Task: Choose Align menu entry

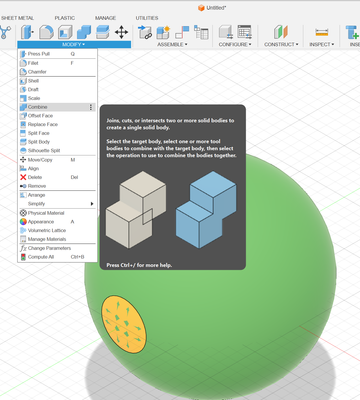Action: [x=57, y=168]
